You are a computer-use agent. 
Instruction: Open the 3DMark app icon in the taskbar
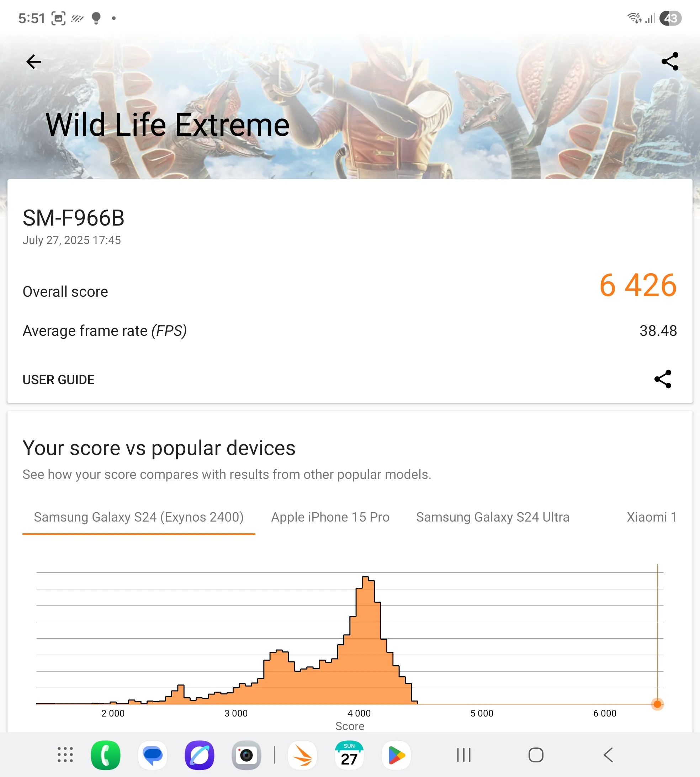click(x=302, y=755)
